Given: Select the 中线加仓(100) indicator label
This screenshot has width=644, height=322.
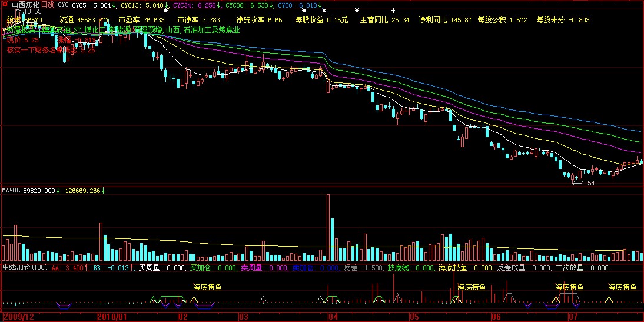Looking at the screenshot, I should (x=25, y=268).
